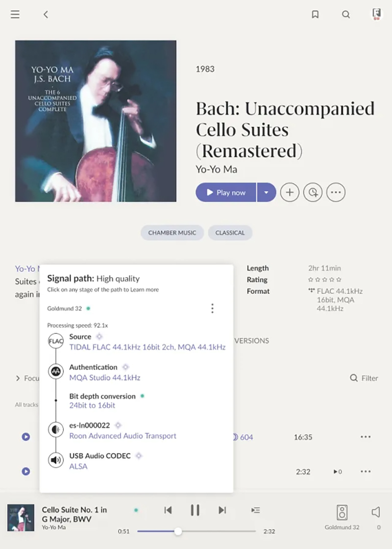Open the hamburger navigation menu
The width and height of the screenshot is (392, 549).
[x=15, y=14]
